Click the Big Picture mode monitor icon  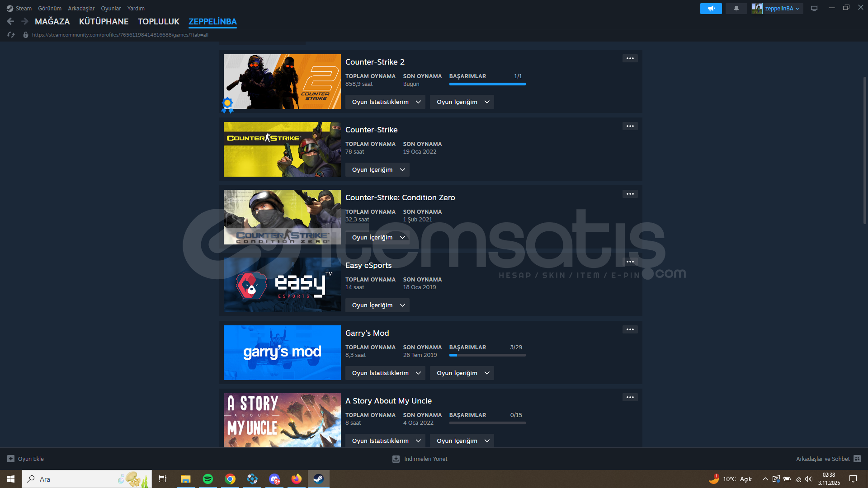tap(814, 9)
